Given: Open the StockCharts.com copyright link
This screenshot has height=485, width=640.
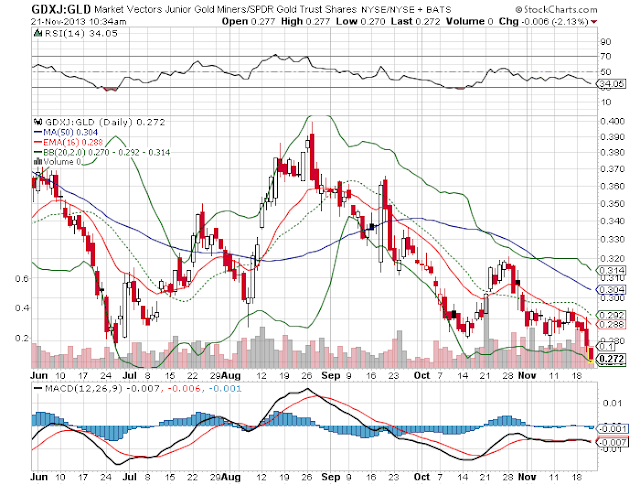Looking at the screenshot, I should (556, 9).
